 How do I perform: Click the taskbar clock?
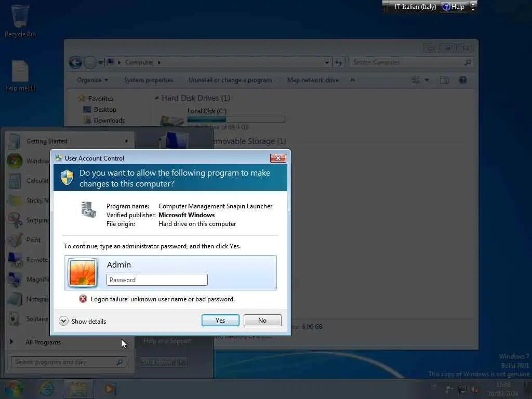point(503,389)
